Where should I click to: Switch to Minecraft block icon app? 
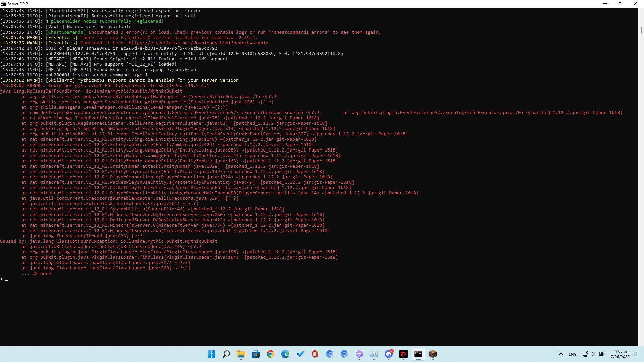click(x=433, y=354)
